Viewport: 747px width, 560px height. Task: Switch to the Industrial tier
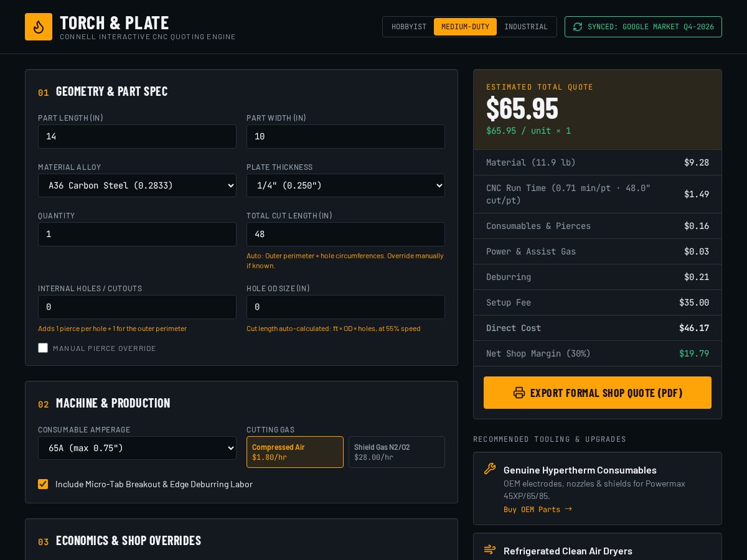click(x=526, y=27)
